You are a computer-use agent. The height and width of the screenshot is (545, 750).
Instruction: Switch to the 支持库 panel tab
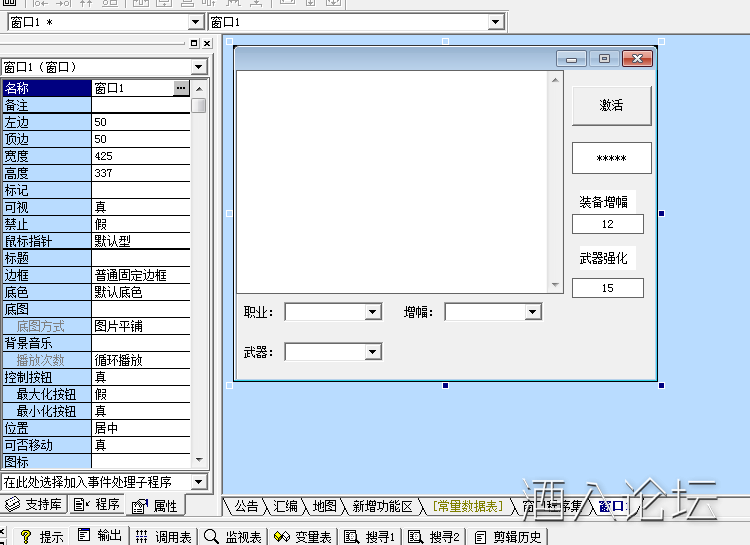pos(34,504)
